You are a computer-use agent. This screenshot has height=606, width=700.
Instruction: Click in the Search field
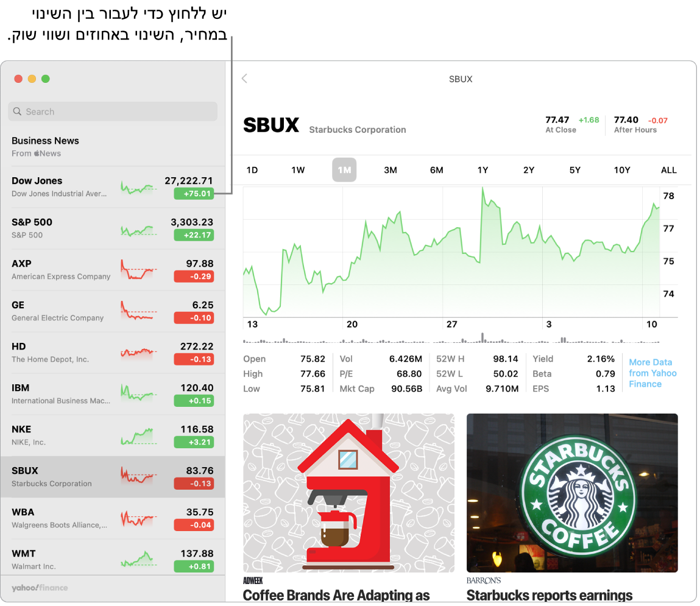click(113, 111)
